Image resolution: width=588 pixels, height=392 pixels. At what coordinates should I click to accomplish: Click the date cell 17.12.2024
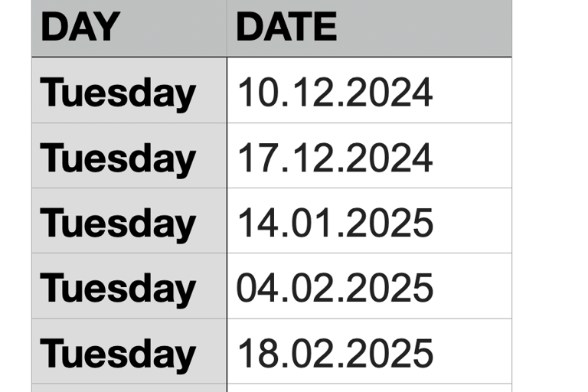(369, 155)
